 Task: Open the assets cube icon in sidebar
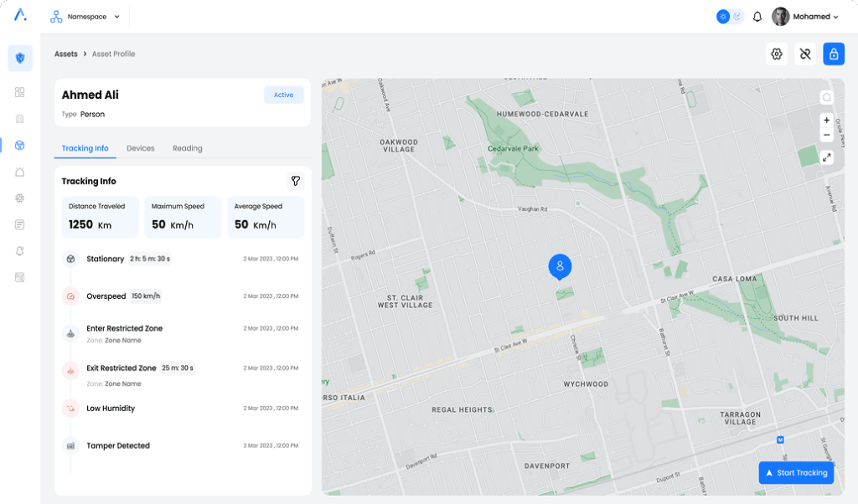[20, 145]
